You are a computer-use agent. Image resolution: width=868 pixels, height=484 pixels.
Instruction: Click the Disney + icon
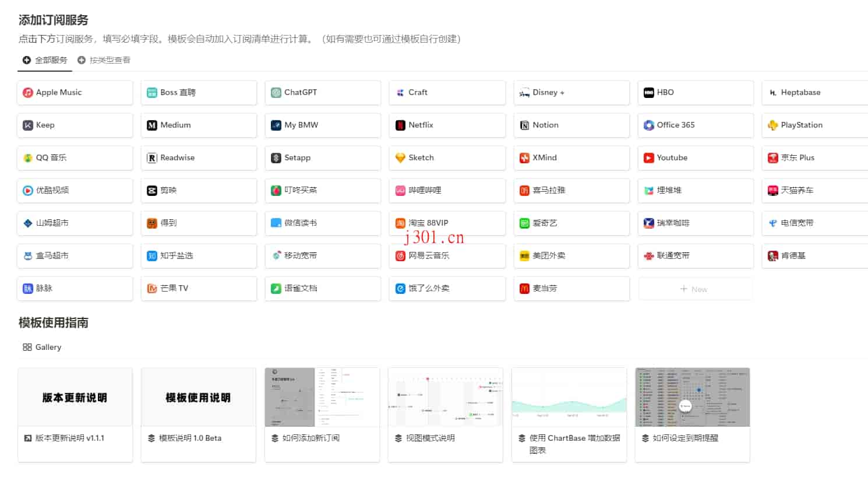click(524, 93)
